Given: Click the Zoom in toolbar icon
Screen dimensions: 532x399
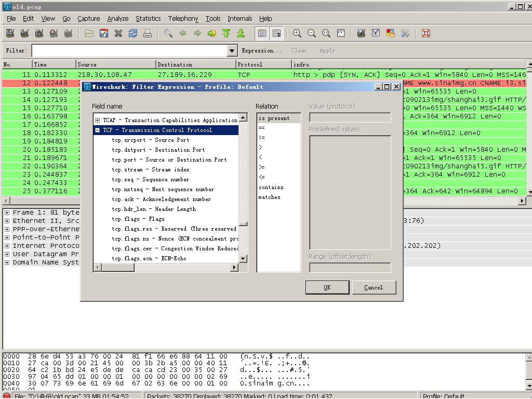Looking at the screenshot, I should (297, 33).
